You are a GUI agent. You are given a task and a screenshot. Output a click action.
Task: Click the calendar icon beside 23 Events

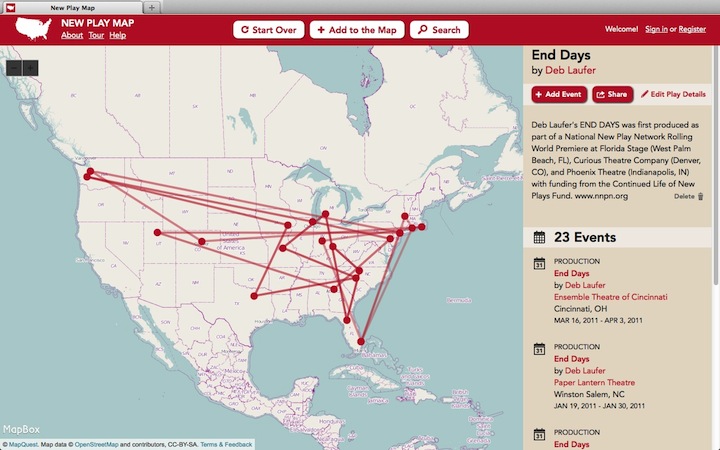(539, 238)
